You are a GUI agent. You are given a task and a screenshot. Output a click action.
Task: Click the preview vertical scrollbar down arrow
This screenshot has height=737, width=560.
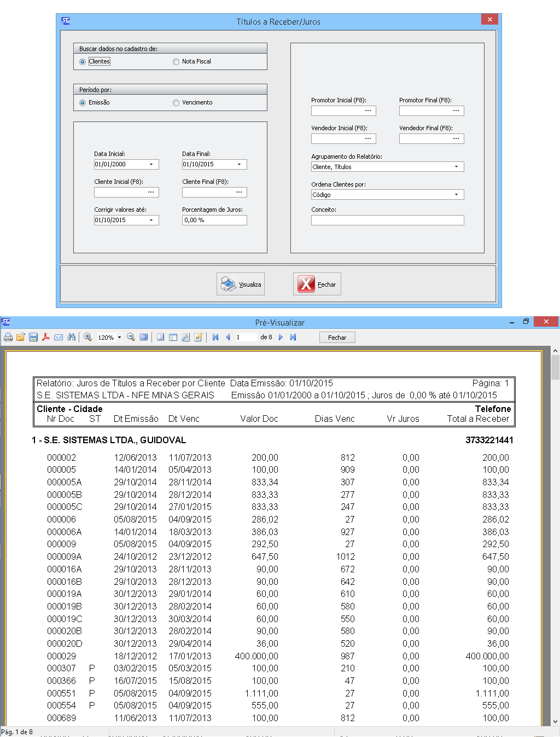tap(555, 722)
